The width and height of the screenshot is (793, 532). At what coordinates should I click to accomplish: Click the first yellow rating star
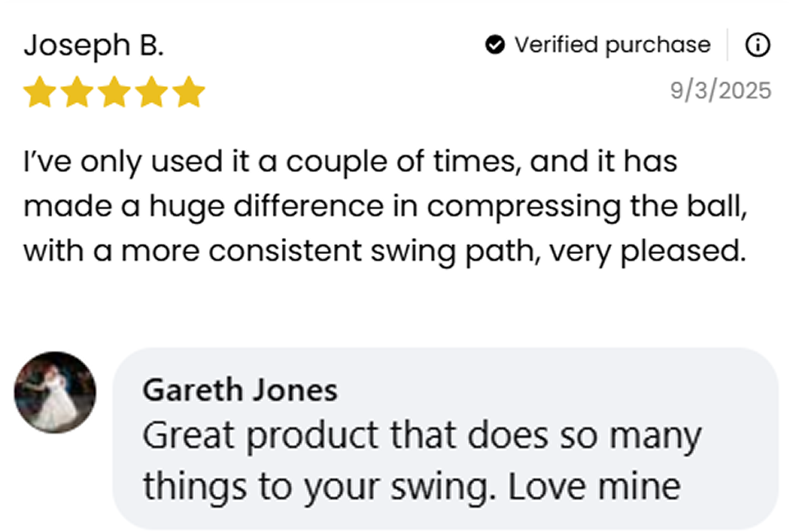(39, 92)
